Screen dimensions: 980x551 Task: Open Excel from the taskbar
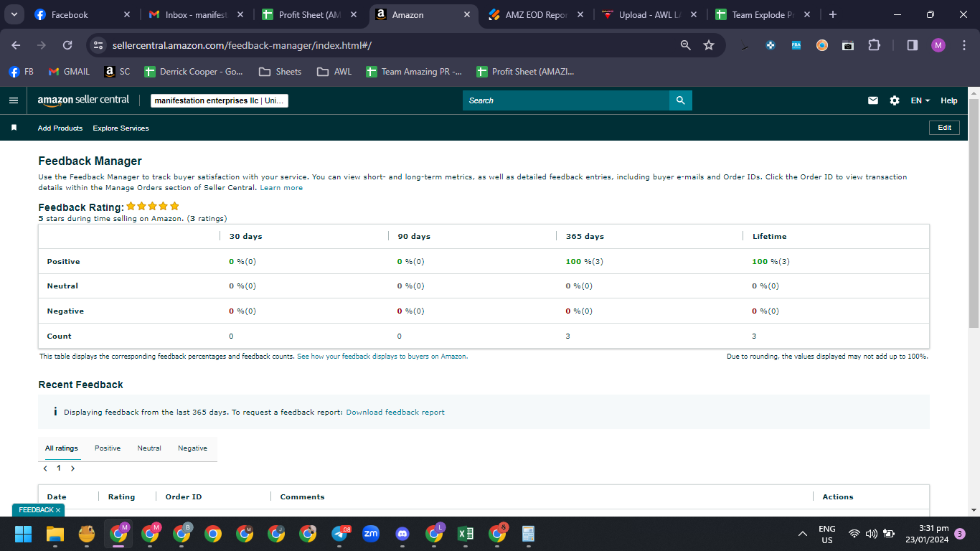coord(466,534)
